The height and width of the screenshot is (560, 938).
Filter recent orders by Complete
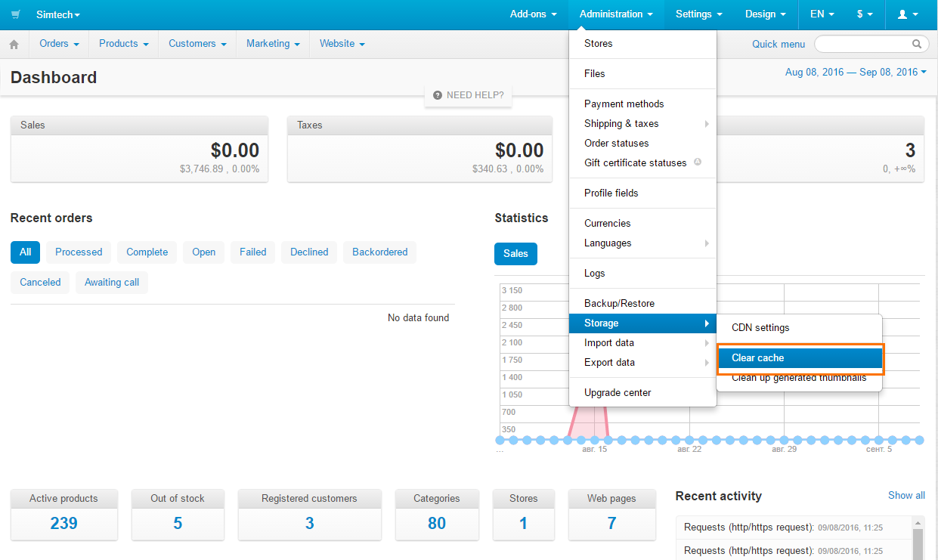(147, 252)
